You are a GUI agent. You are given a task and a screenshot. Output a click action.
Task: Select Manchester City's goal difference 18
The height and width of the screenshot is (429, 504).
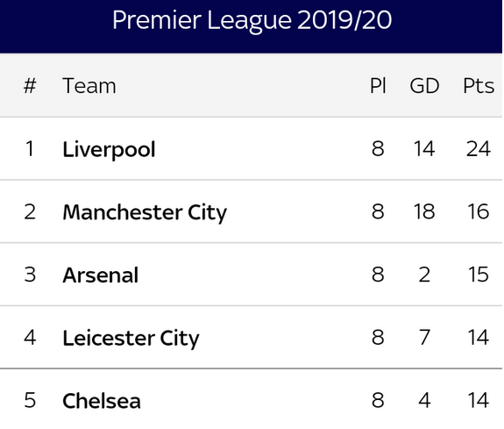pos(424,211)
